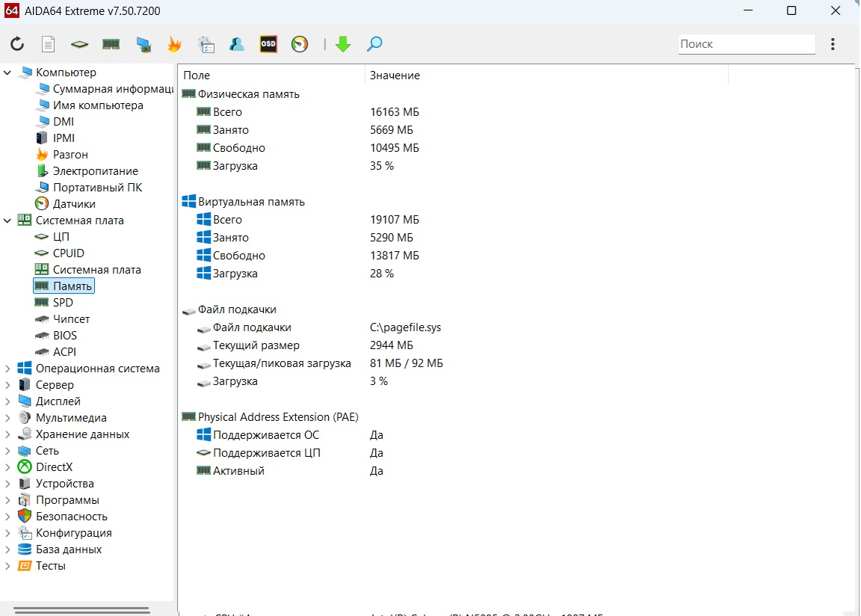Open the BIOS tree item
The height and width of the screenshot is (616, 861).
[x=56, y=336]
